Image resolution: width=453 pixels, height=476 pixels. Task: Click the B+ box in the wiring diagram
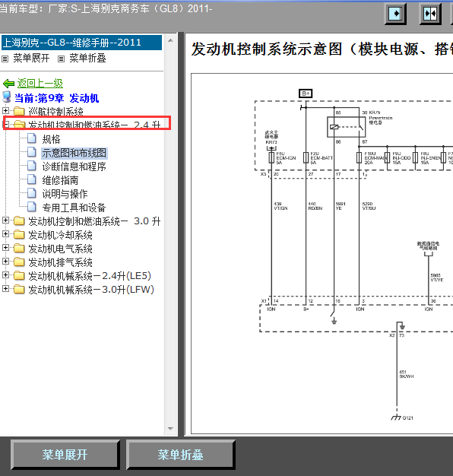point(306,94)
